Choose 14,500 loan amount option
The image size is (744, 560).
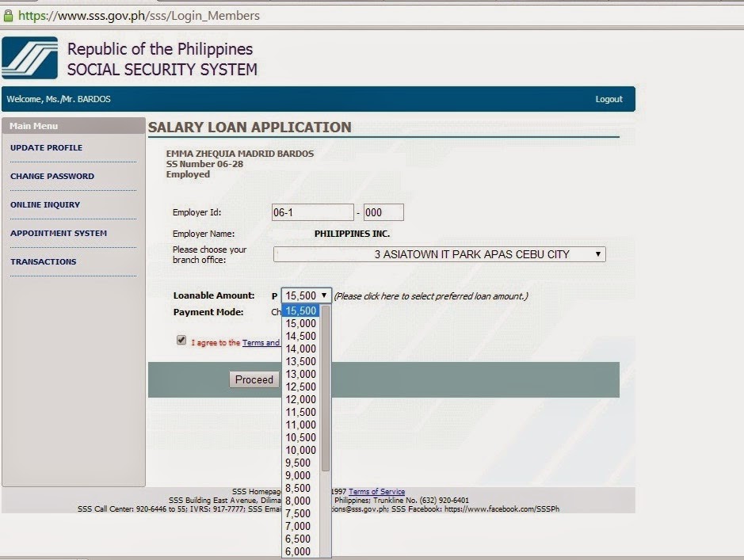point(301,336)
